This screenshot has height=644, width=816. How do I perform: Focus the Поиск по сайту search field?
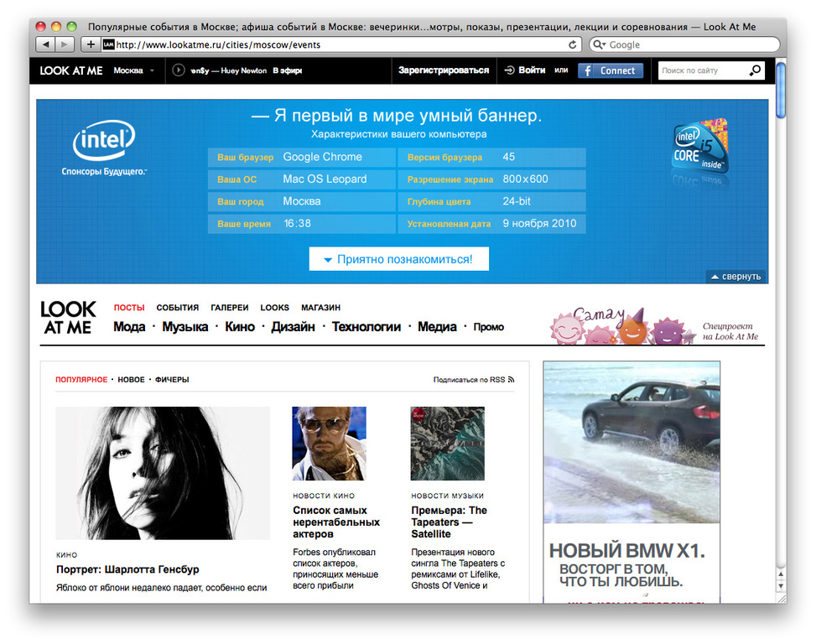pyautogui.click(x=703, y=70)
